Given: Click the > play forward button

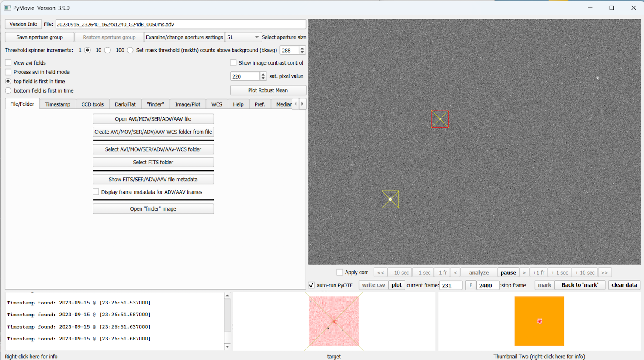Looking at the screenshot, I should pos(524,273).
